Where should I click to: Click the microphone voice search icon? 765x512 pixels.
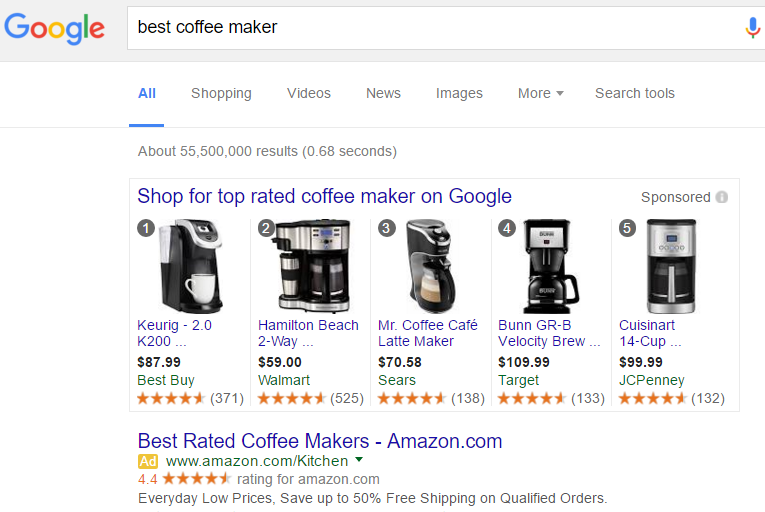[752, 27]
